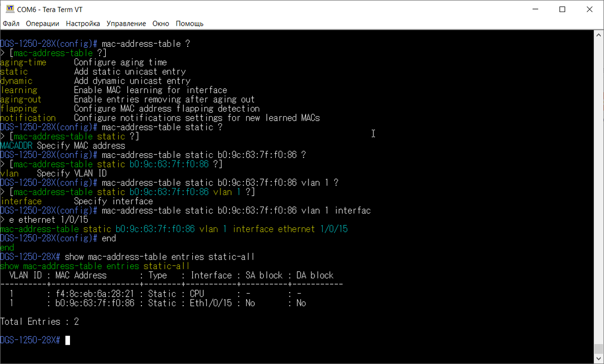Open the Настройка menu
This screenshot has height=364, width=604.
point(83,23)
